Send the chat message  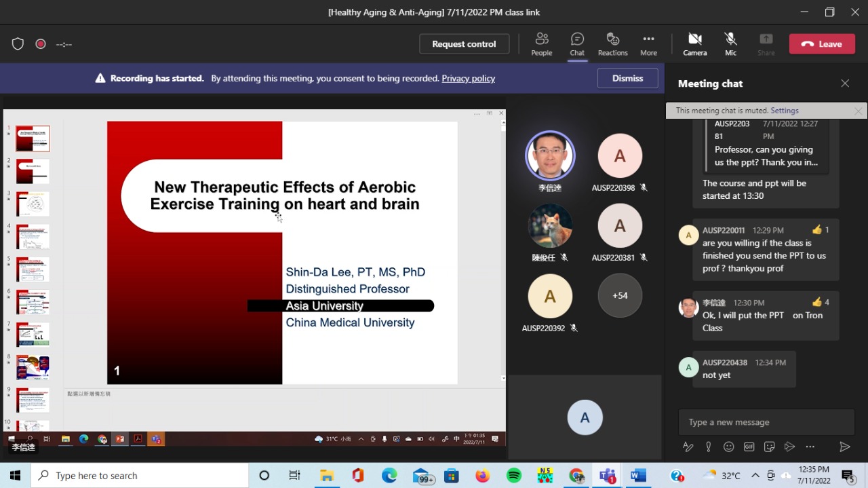point(844,447)
